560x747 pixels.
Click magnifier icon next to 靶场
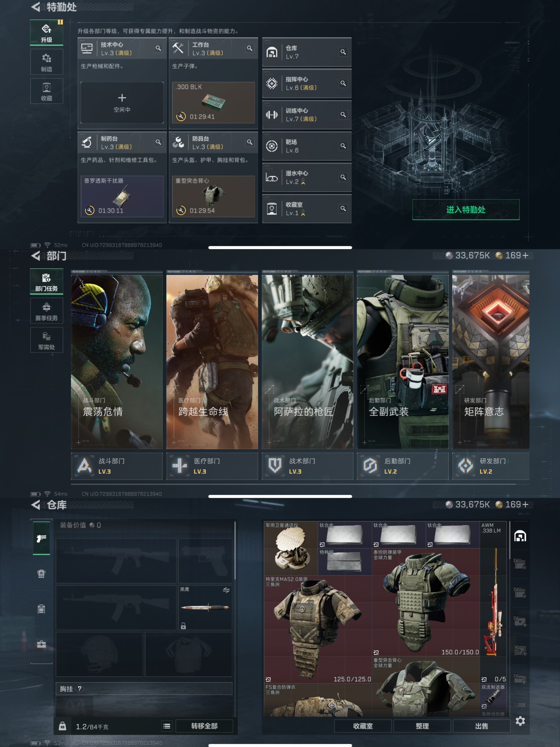343,146
